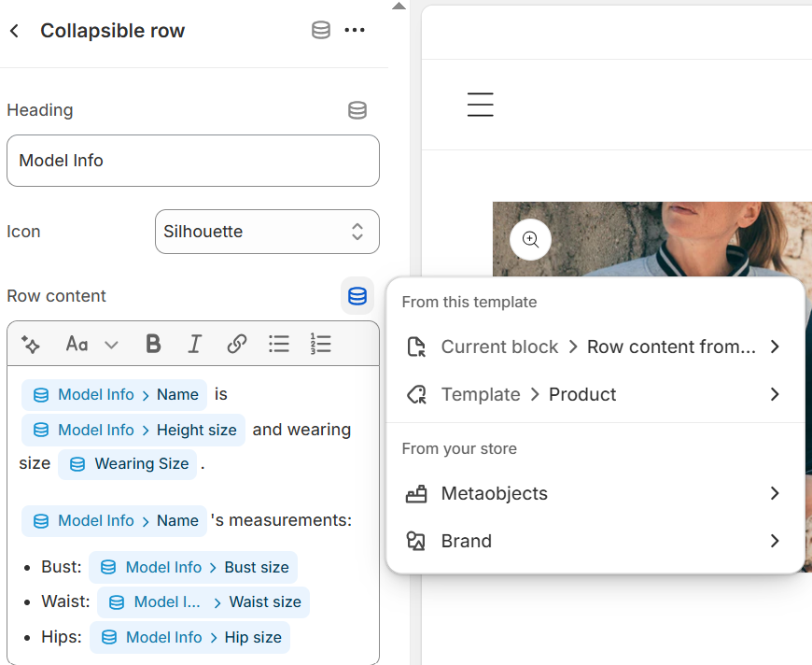Click the back arrow beside Collapsible row

coord(14,31)
